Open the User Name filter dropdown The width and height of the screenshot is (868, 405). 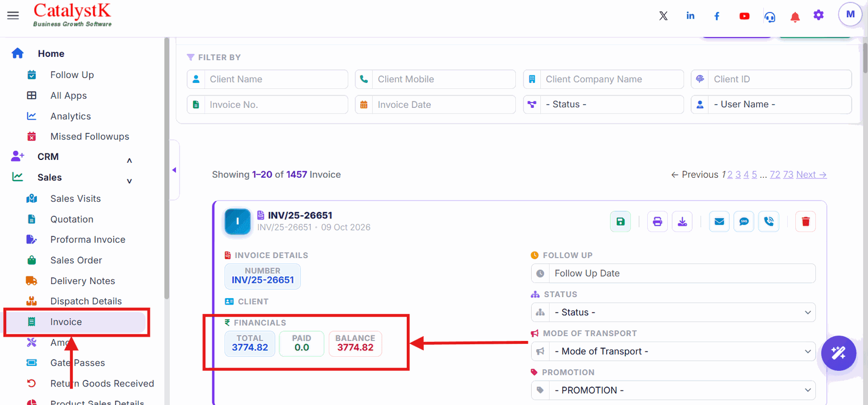pos(771,105)
